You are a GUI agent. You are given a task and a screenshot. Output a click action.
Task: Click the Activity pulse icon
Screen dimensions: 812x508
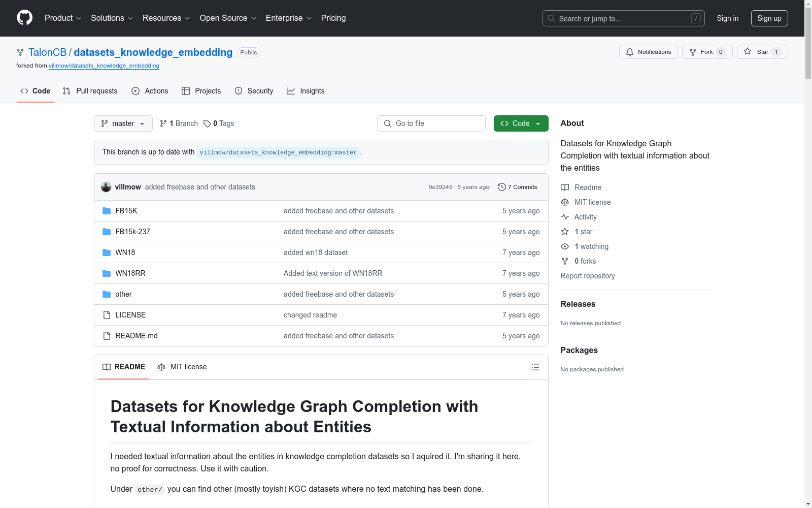pyautogui.click(x=565, y=217)
